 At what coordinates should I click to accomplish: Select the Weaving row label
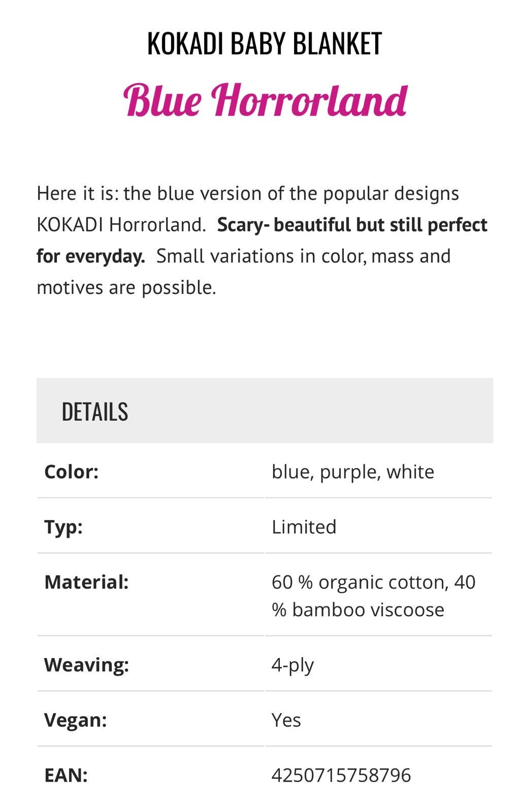86,665
